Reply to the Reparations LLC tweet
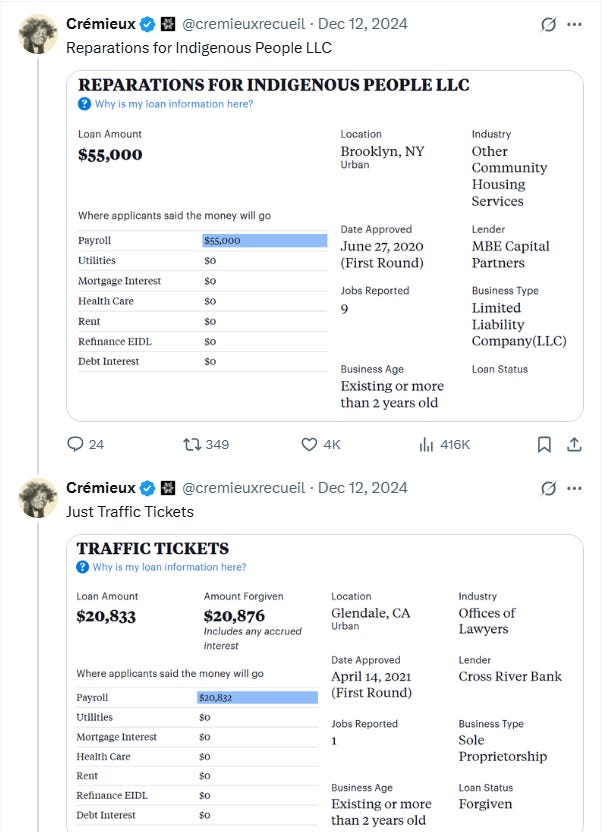Image resolution: width=613 pixels, height=832 pixels. pyautogui.click(x=76, y=444)
